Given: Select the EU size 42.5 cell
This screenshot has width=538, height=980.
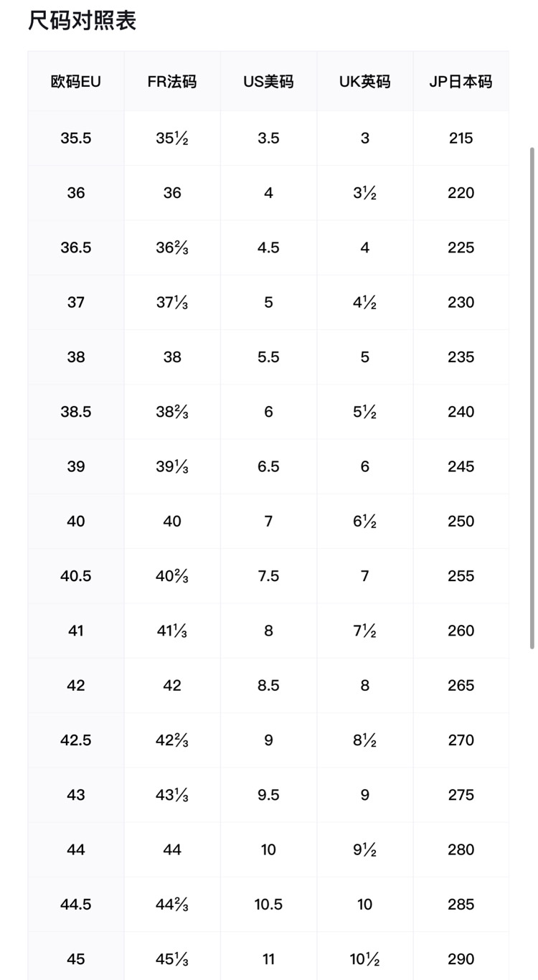Looking at the screenshot, I should pos(76,740).
